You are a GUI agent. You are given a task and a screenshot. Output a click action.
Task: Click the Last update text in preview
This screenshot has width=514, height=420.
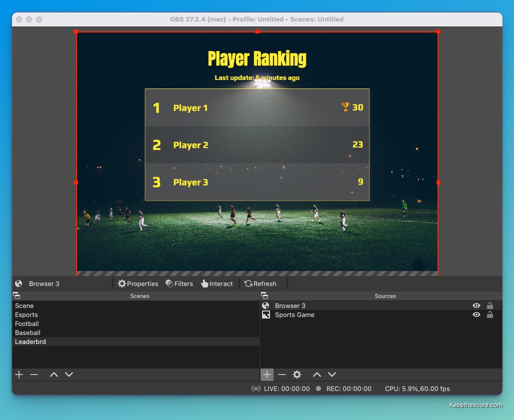coord(257,77)
